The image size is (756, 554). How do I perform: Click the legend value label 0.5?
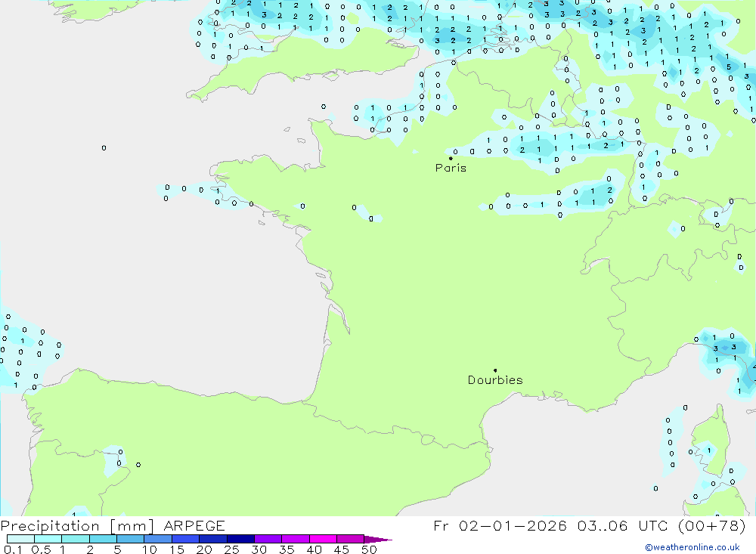(41, 549)
